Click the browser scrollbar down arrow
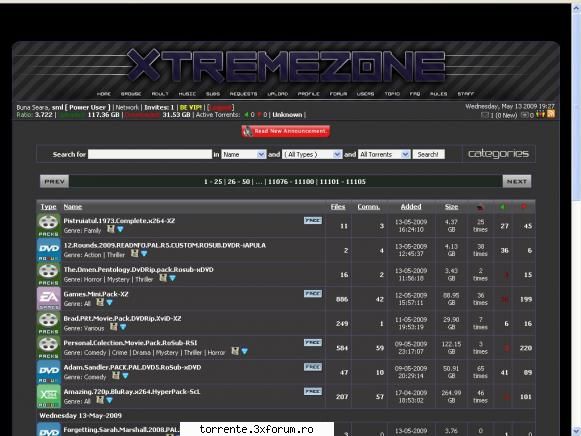This screenshot has width=581, height=436. 576,431
